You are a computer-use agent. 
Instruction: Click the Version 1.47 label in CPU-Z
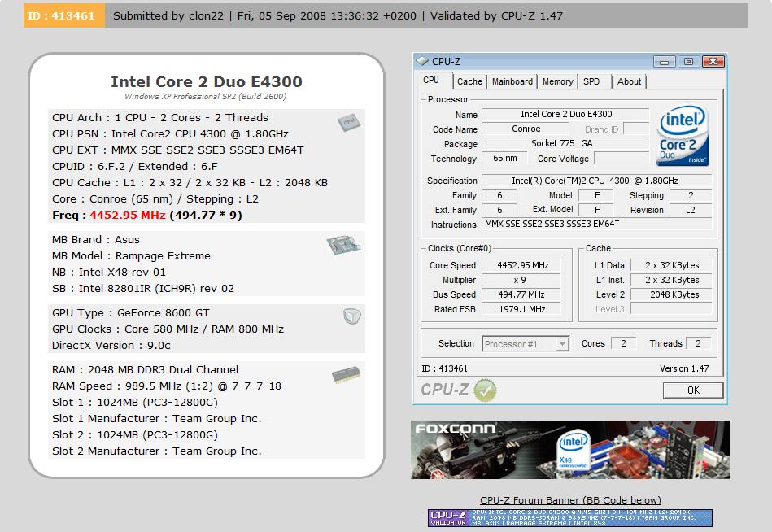click(x=684, y=368)
